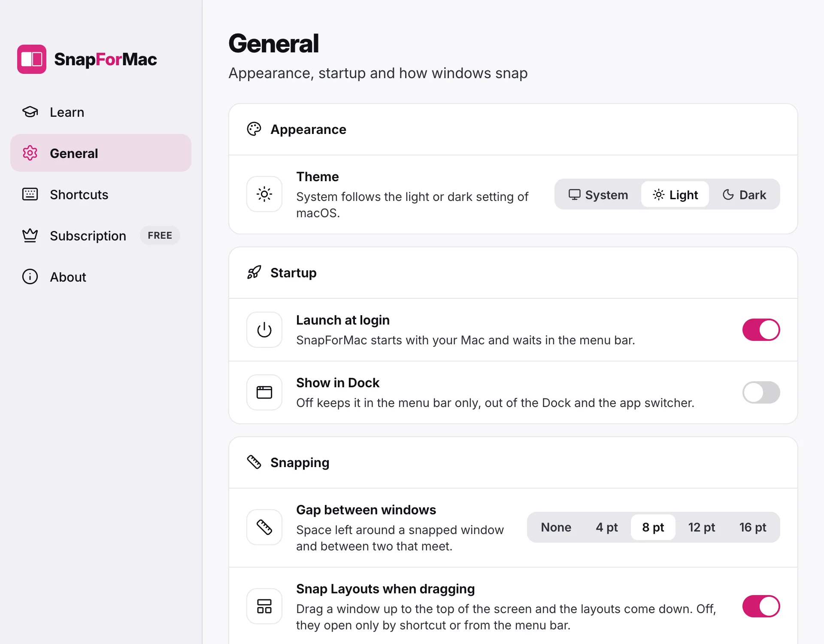Select General in the sidebar
Image resolution: width=824 pixels, height=644 pixels.
(101, 153)
